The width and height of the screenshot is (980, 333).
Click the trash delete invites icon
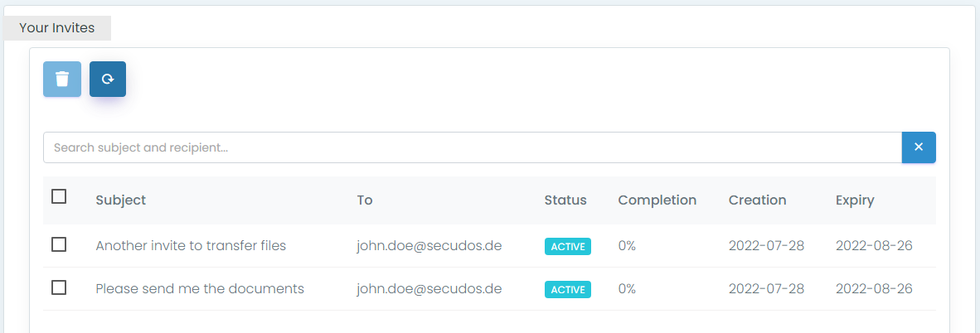tap(62, 80)
